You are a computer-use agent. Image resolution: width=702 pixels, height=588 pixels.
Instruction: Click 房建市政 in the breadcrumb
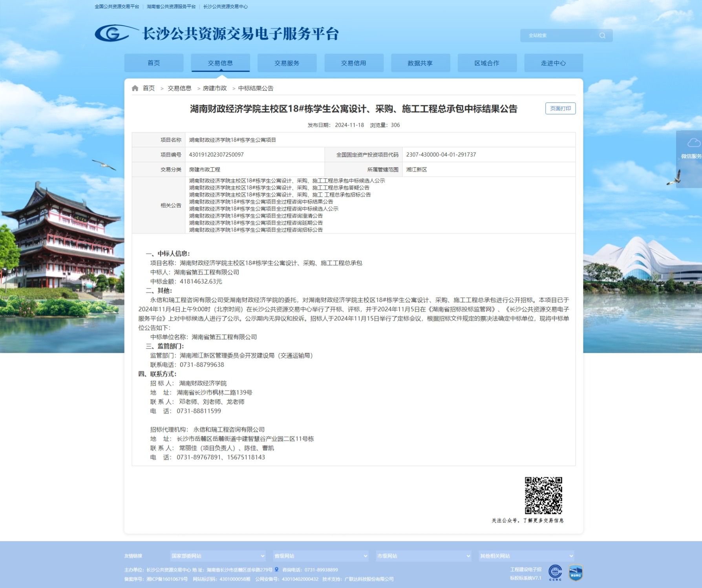[215, 88]
